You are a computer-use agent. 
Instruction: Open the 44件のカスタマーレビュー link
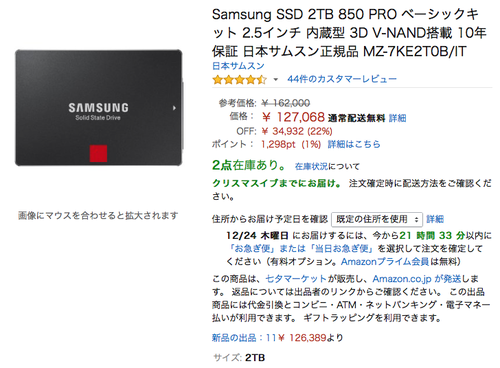click(342, 79)
